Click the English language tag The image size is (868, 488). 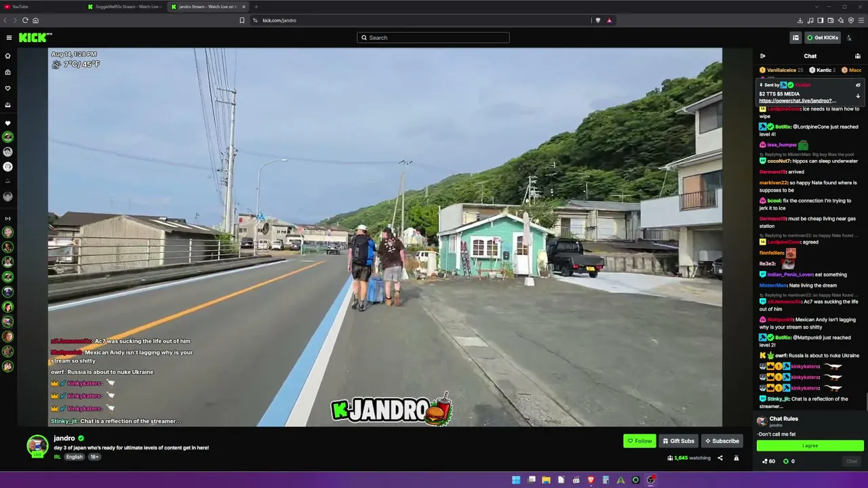click(x=75, y=457)
